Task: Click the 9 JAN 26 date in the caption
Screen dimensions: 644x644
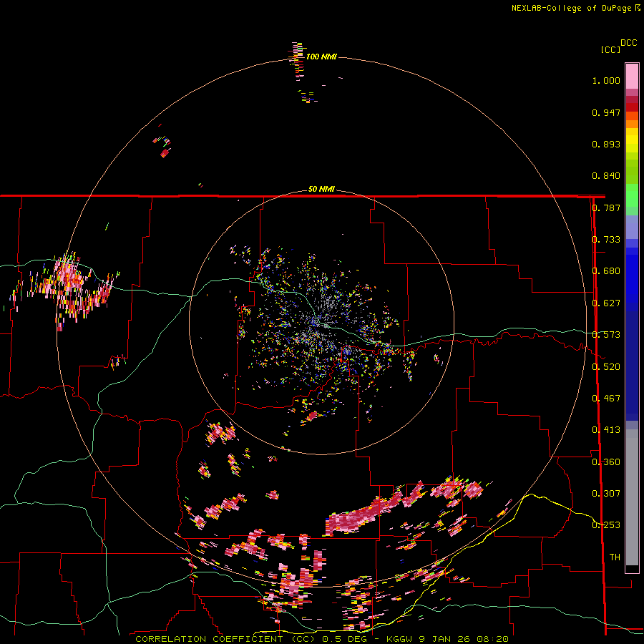Action: (444, 639)
